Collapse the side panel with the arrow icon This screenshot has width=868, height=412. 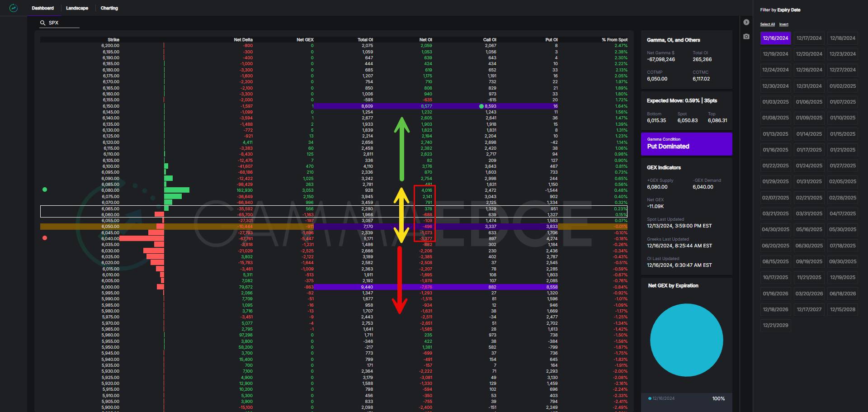[x=746, y=22]
